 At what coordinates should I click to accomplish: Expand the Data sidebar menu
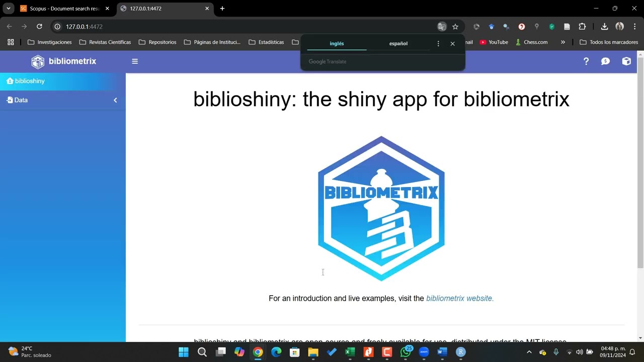[x=62, y=100]
